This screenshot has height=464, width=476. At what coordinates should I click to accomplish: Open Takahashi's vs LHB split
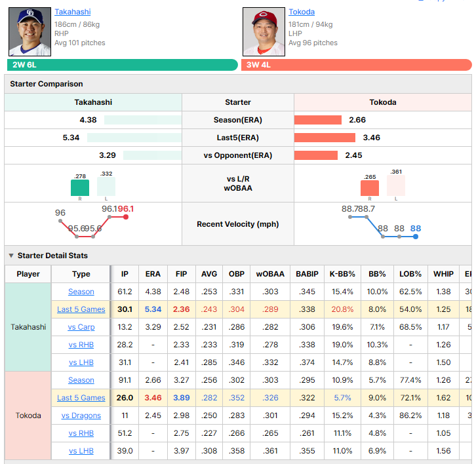[81, 362]
